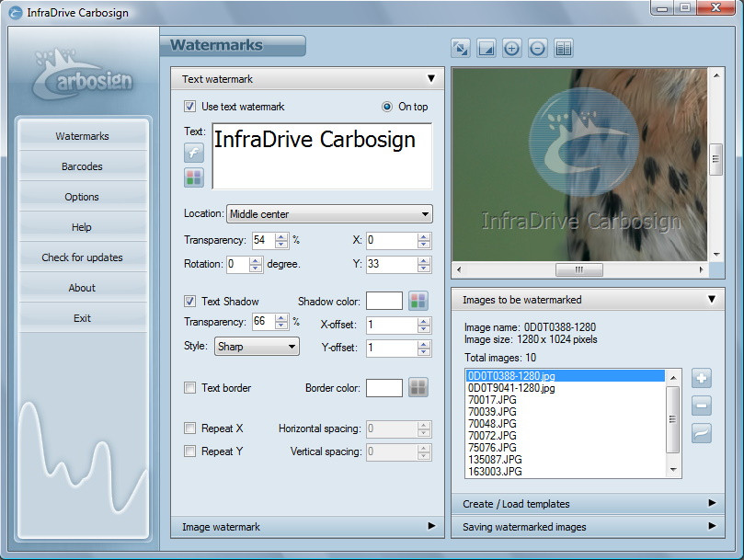Click the text color palette icon
Image resolution: width=744 pixels, height=560 pixels.
(x=193, y=177)
